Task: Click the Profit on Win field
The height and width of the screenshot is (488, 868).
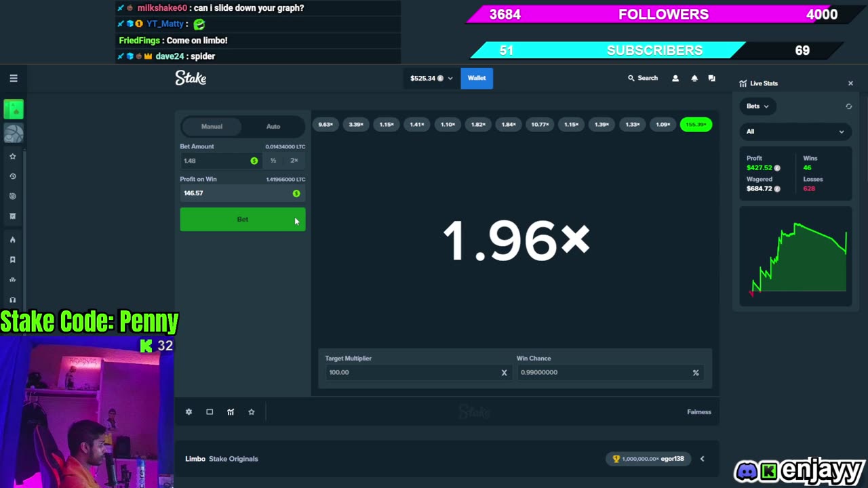Action: tap(243, 193)
